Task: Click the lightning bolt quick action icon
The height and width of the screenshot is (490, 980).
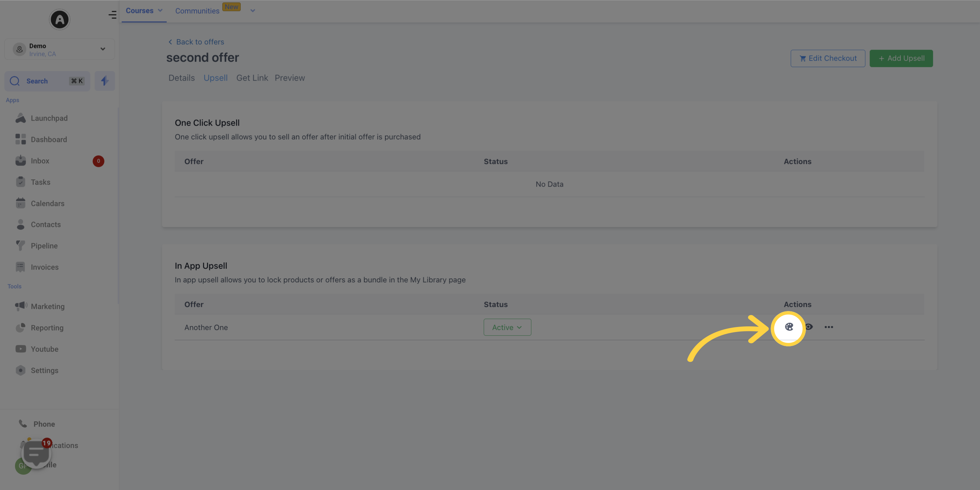Action: click(104, 81)
